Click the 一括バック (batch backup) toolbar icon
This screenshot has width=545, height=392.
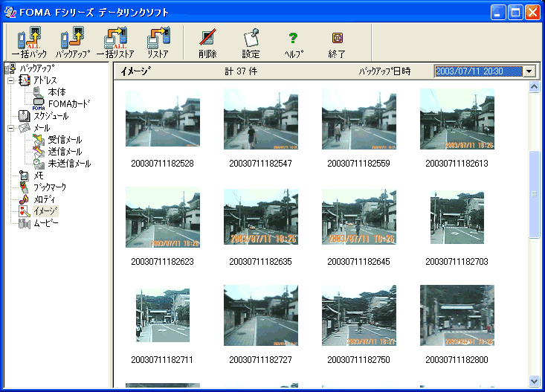click(x=29, y=42)
